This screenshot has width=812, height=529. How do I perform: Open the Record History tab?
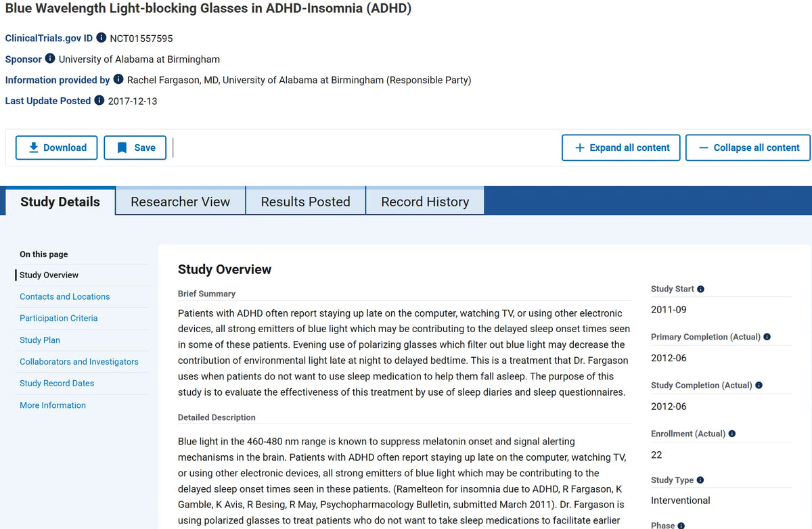[x=425, y=202]
